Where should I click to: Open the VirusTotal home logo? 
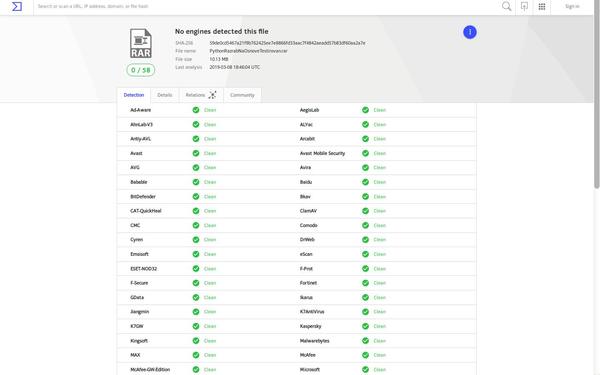[x=17, y=7]
